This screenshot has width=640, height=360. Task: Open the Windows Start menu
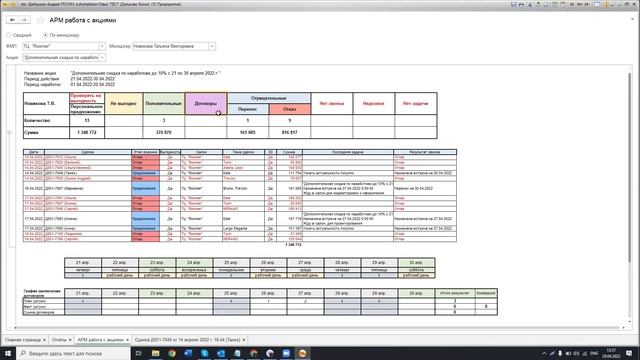click(8, 353)
